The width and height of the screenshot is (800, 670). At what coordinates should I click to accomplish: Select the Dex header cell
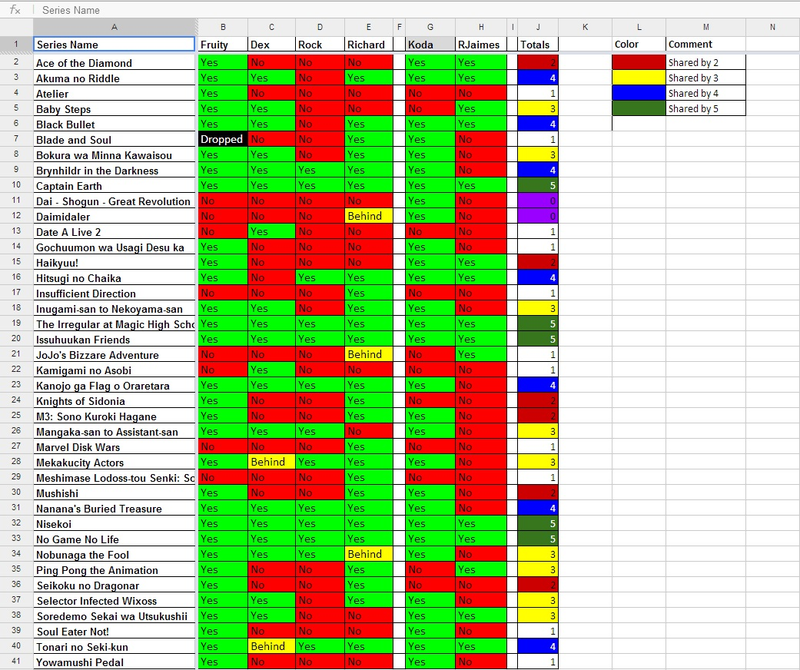(271, 44)
